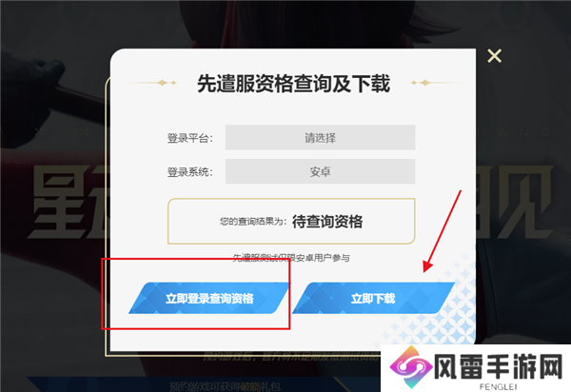This screenshot has height=392, width=571.
Task: Open the 登录系统 dropdown showing 安卓
Action: (x=320, y=171)
